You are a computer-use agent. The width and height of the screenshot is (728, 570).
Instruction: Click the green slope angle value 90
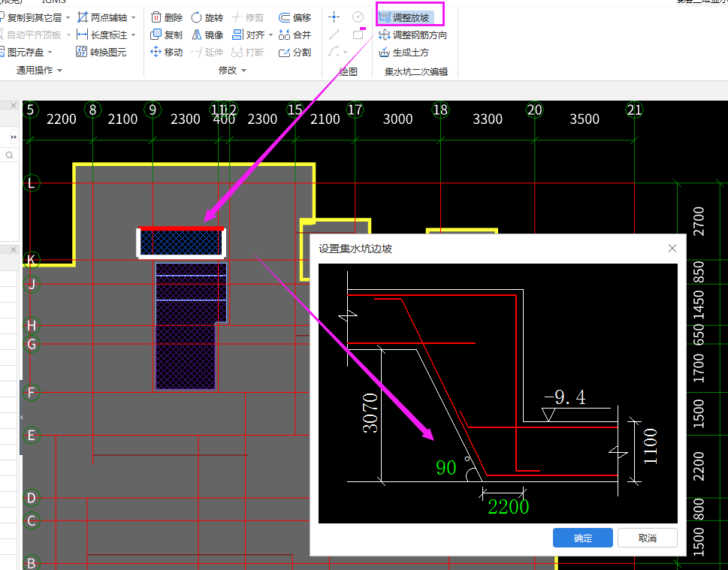click(x=446, y=467)
